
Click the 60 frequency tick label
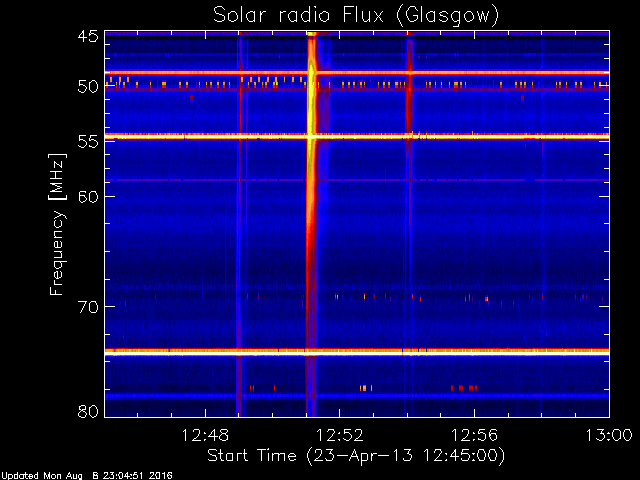88,196
